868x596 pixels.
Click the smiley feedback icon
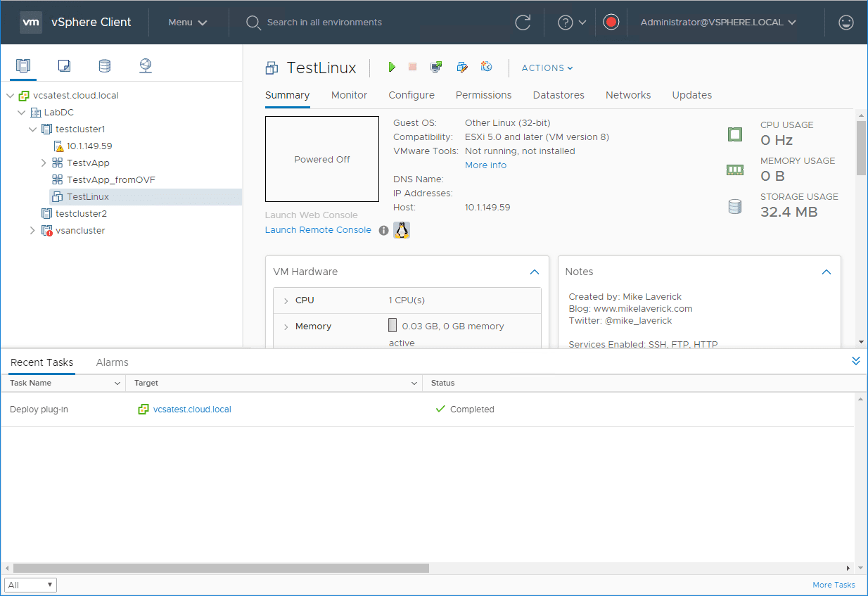pos(845,22)
